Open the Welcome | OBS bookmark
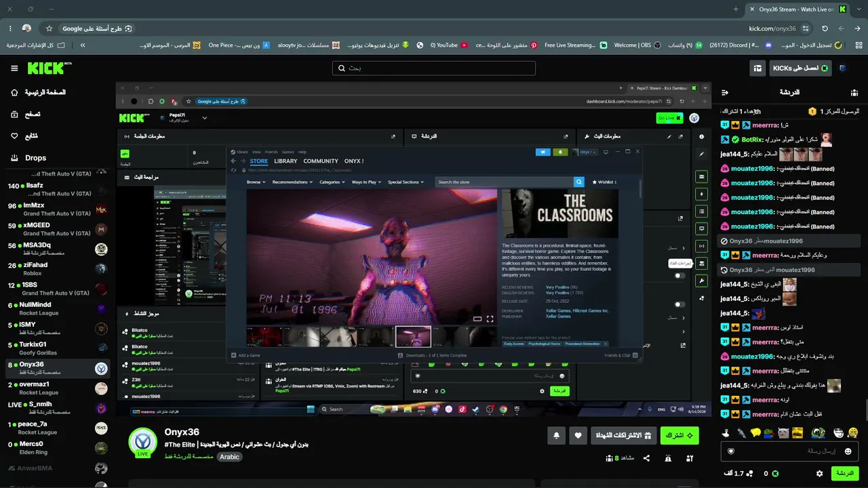The height and width of the screenshot is (488, 868). [637, 45]
